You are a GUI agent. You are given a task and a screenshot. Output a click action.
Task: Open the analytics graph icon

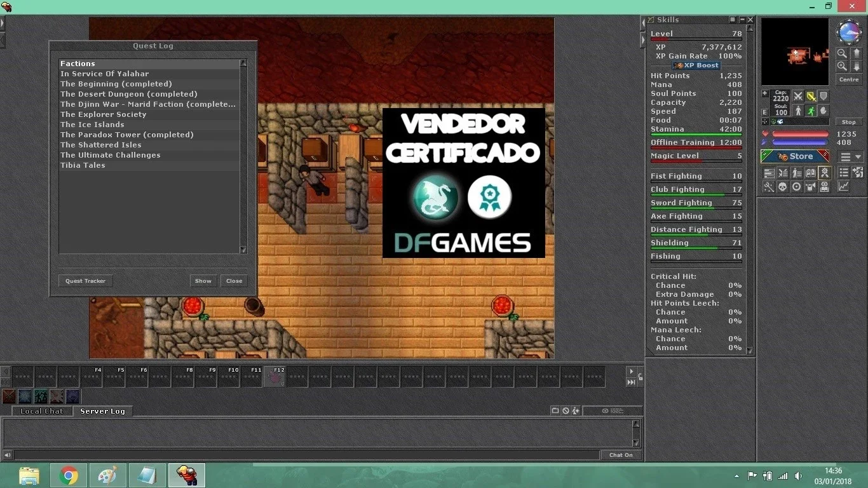coord(843,187)
